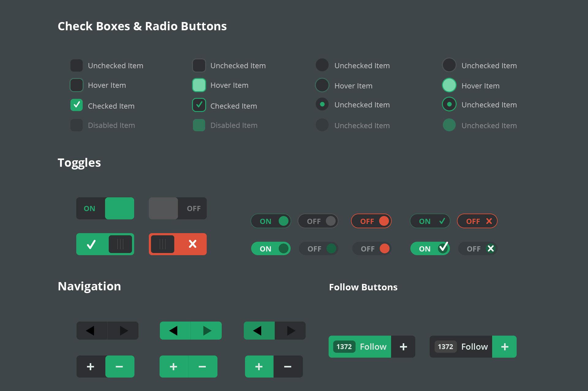Toggle the red switch with X mark
This screenshot has height=391, width=588.
coord(178,244)
